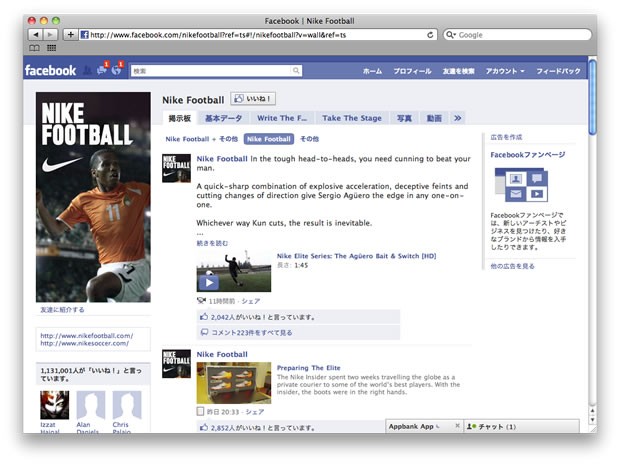Open the Take The Stage tab
The height and width of the screenshot is (465, 620).
pyautogui.click(x=352, y=118)
